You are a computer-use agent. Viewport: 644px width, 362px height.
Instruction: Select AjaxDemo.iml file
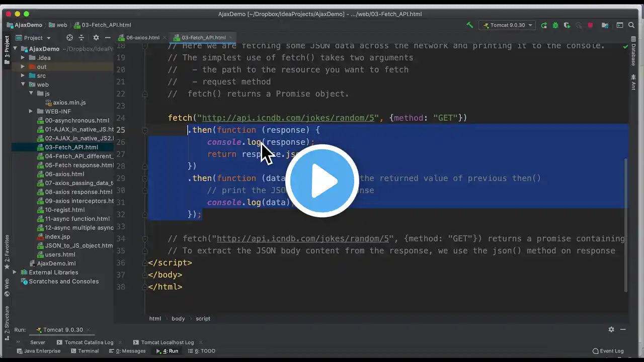[52, 263]
